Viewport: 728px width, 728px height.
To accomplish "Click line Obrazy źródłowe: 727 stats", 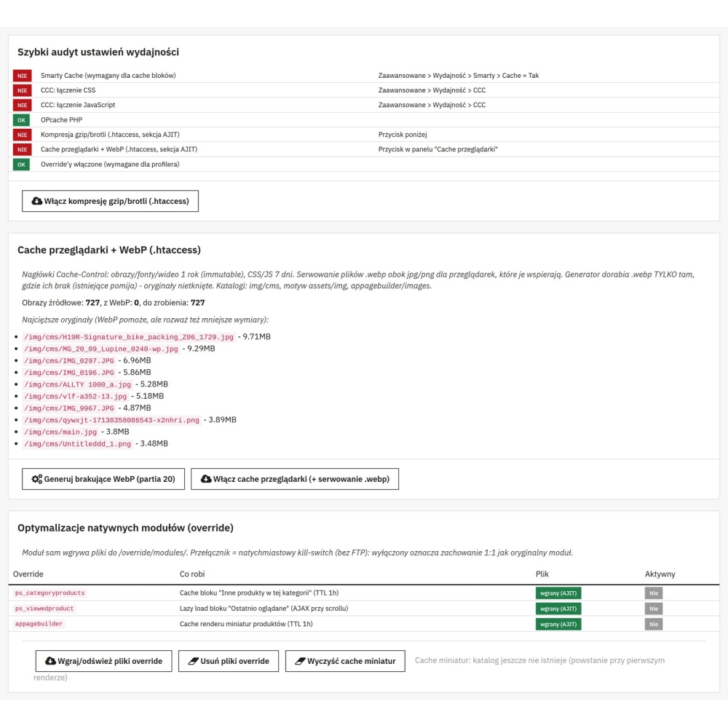I will [x=114, y=303].
